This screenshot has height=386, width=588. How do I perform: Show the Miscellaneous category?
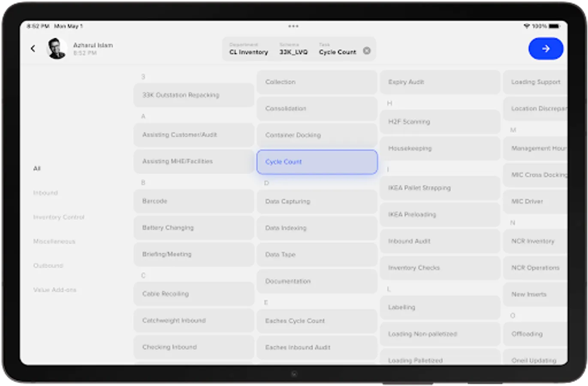pos(54,241)
